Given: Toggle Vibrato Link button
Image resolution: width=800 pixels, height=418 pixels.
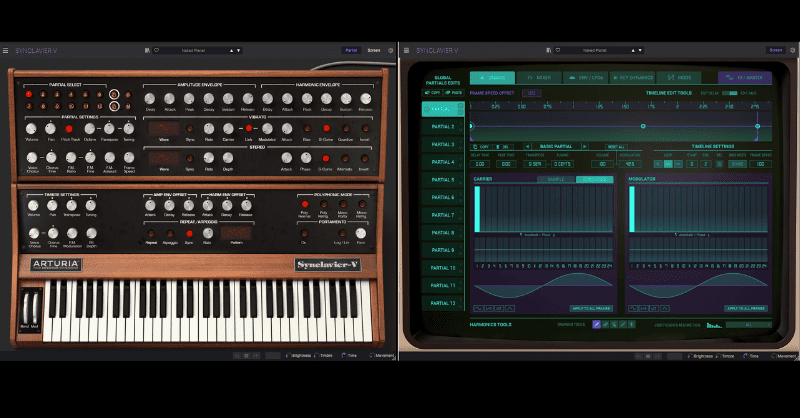Looking at the screenshot, I should (x=248, y=129).
